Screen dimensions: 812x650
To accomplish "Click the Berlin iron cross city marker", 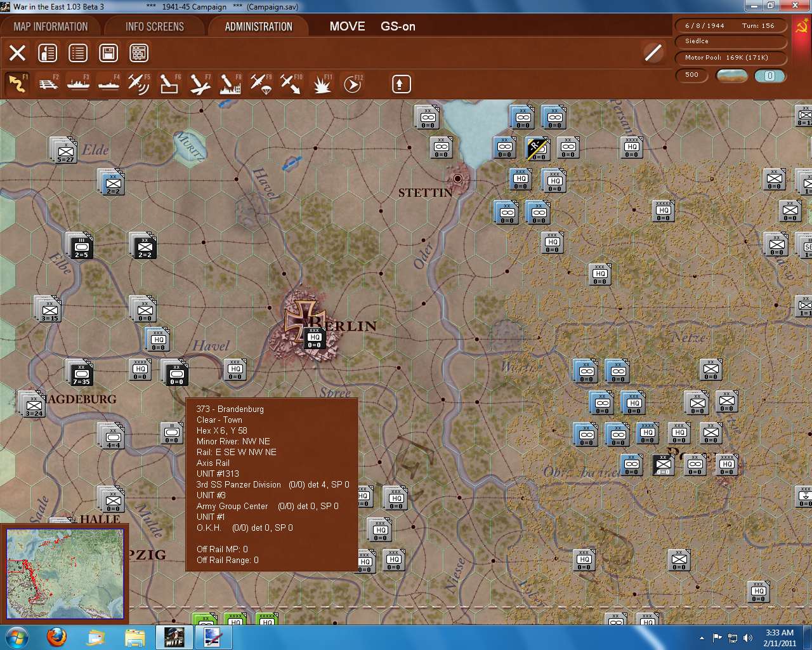I will tap(305, 321).
